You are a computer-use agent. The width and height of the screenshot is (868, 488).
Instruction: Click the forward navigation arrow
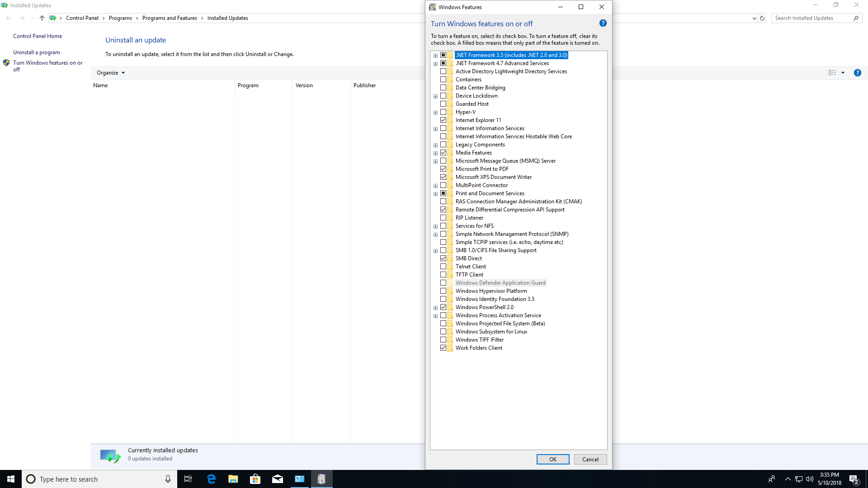pos(22,18)
